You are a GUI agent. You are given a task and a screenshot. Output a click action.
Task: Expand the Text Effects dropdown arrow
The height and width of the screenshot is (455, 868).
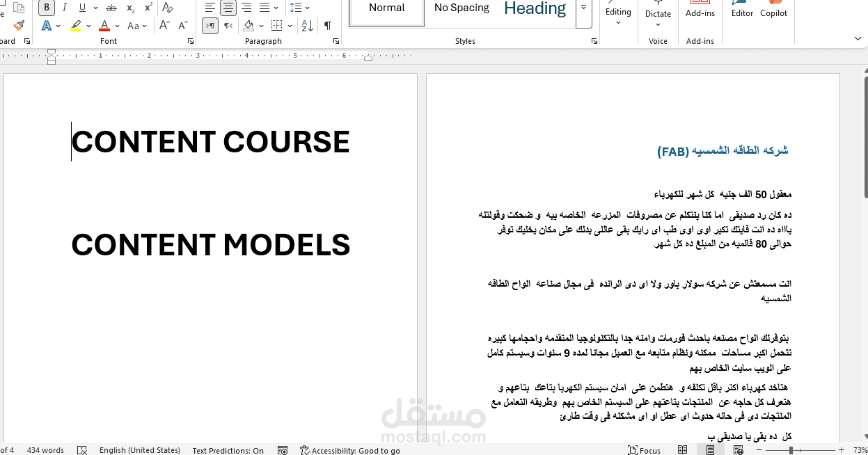coord(58,26)
